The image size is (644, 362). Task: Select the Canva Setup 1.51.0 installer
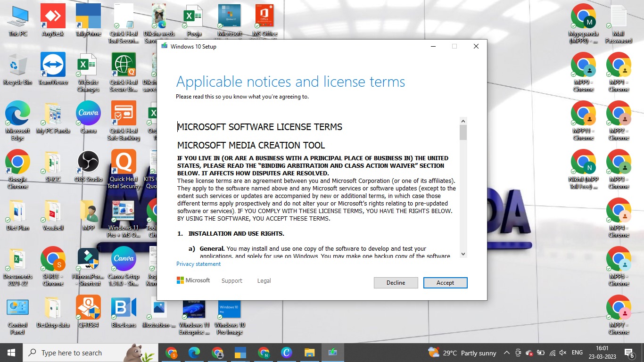tap(124, 267)
